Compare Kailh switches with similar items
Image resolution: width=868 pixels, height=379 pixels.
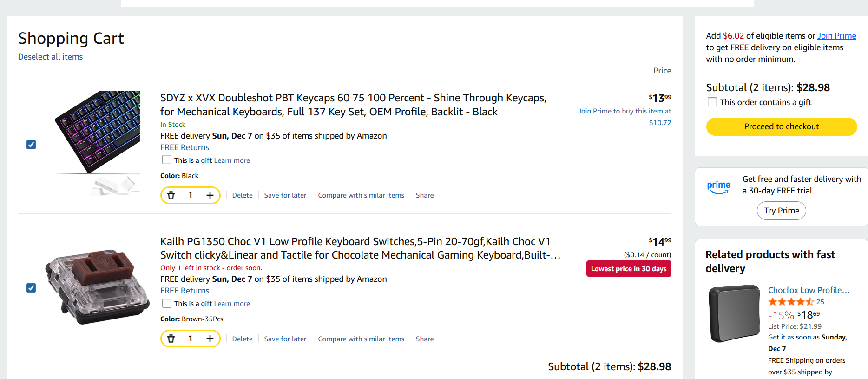361,339
